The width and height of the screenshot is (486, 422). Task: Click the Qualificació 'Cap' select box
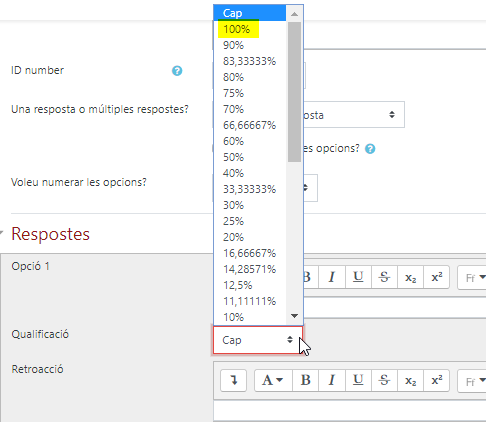pyautogui.click(x=258, y=340)
